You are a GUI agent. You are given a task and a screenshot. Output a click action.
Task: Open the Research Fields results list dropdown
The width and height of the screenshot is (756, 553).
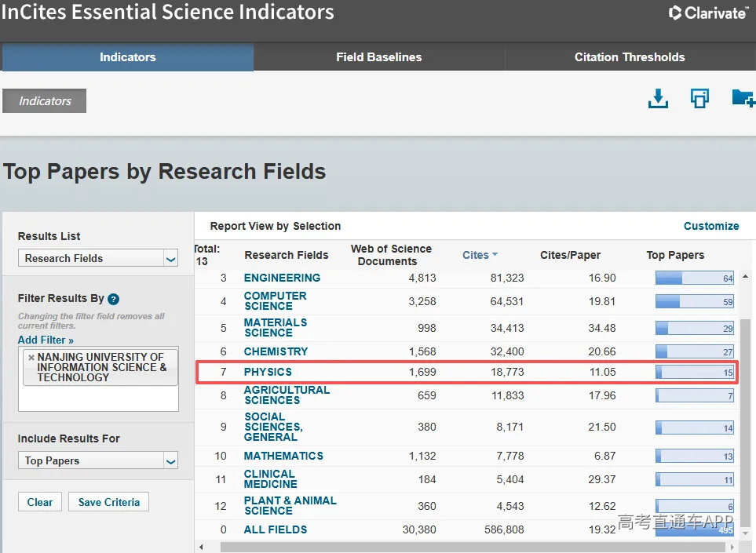(x=98, y=258)
